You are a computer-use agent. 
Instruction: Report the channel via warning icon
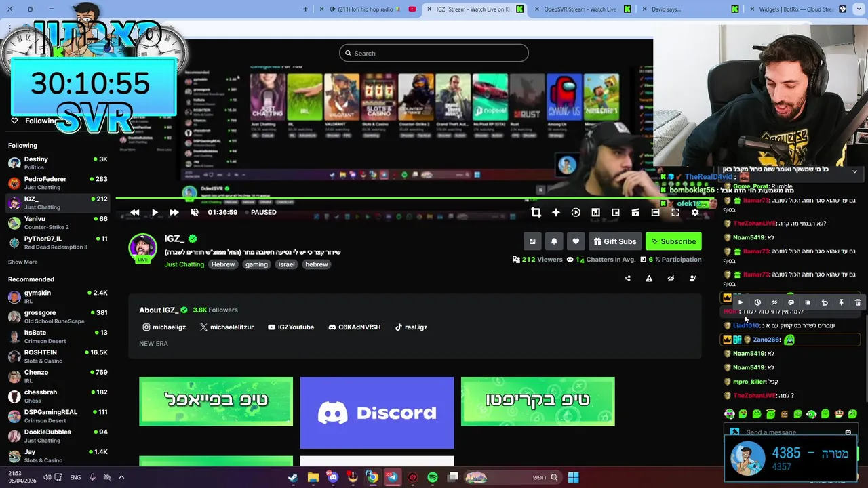pyautogui.click(x=649, y=279)
